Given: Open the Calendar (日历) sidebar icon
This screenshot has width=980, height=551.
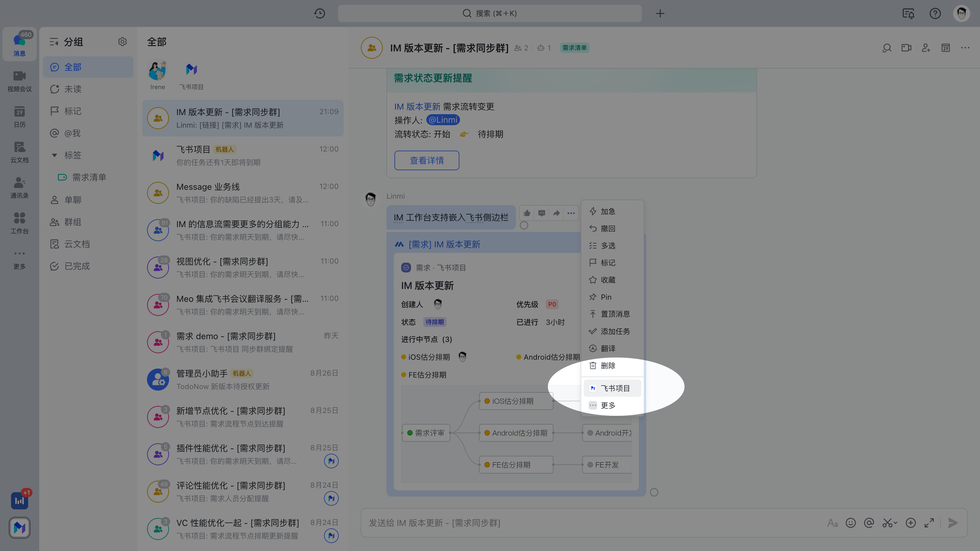Looking at the screenshot, I should (x=19, y=116).
